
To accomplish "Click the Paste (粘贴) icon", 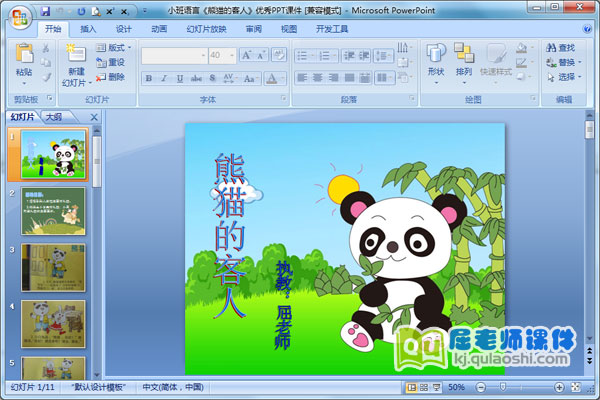I will click(x=24, y=54).
